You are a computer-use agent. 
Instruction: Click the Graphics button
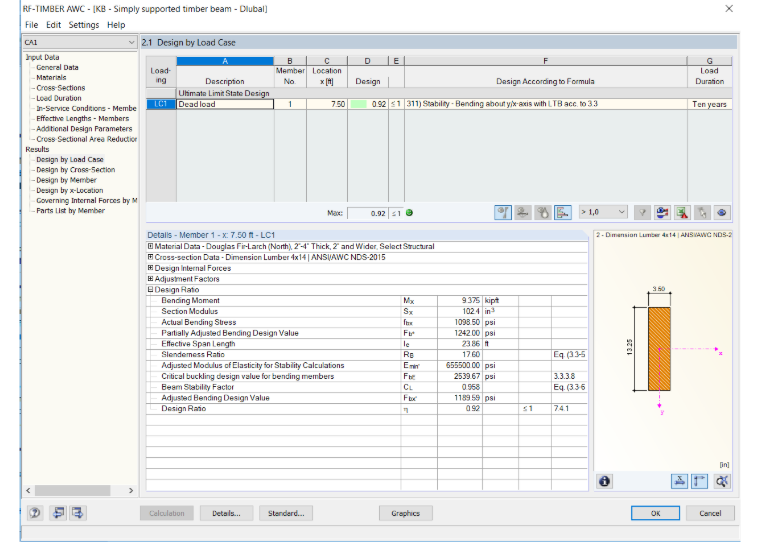(406, 513)
